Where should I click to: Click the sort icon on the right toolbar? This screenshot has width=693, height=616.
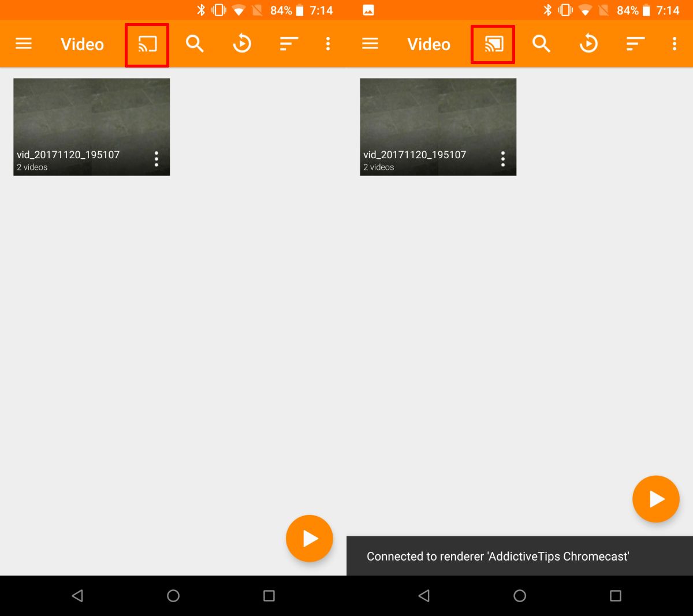click(635, 43)
